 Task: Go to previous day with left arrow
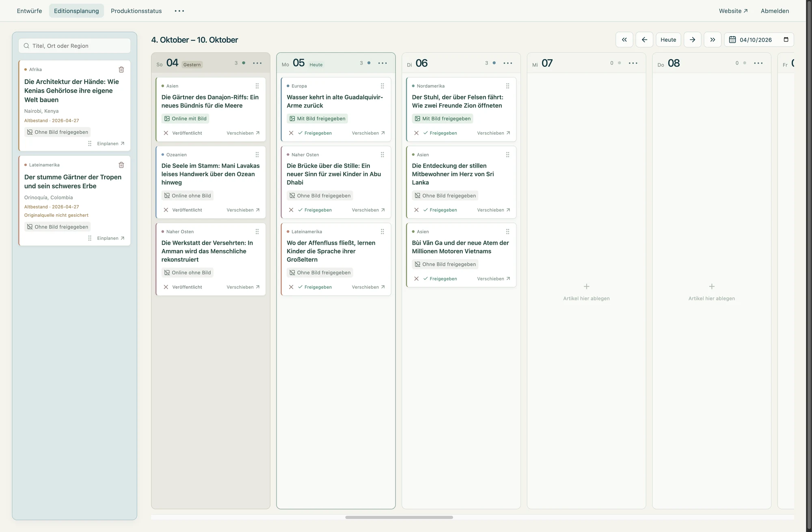(644, 40)
